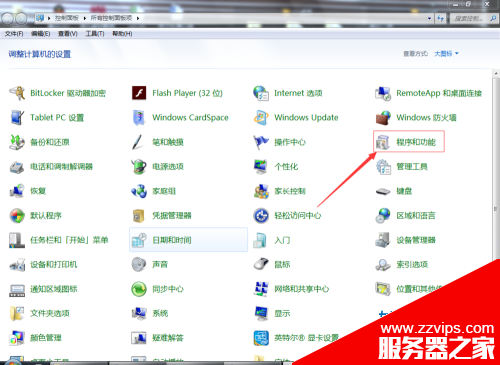The image size is (500, 365).
Task: Open the 工具(T) menu
Action: tap(95, 34)
